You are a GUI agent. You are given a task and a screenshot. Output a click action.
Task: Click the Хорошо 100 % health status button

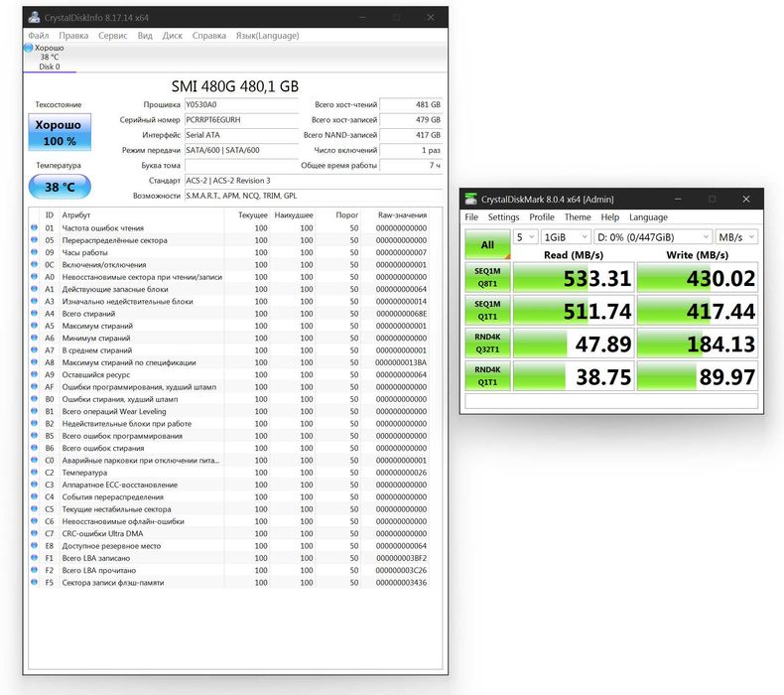point(60,133)
